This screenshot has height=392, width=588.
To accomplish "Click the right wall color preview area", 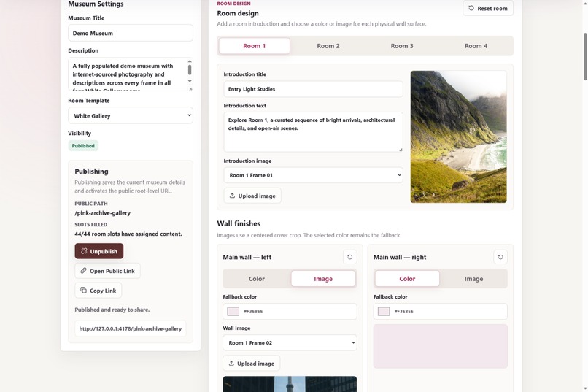I will [440, 346].
